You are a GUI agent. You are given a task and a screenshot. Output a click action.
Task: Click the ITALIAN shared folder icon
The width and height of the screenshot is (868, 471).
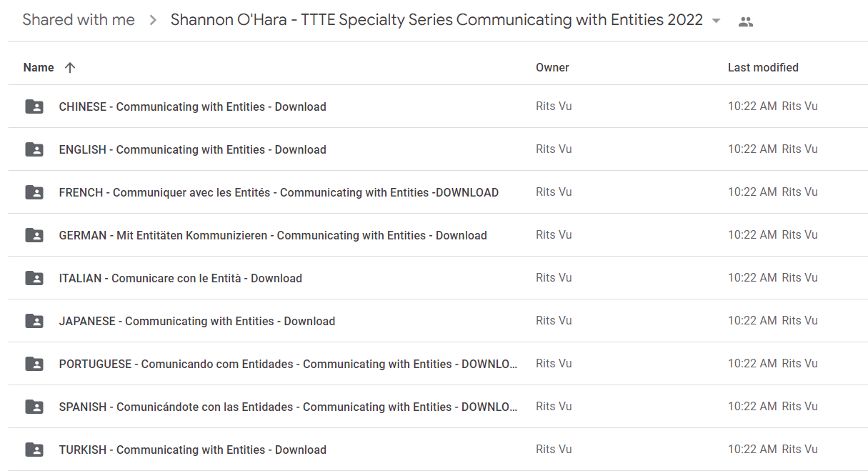(34, 278)
